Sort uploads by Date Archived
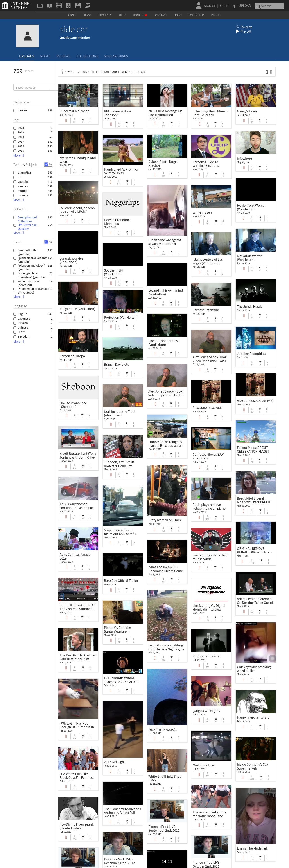289x868 pixels. pyautogui.click(x=115, y=72)
